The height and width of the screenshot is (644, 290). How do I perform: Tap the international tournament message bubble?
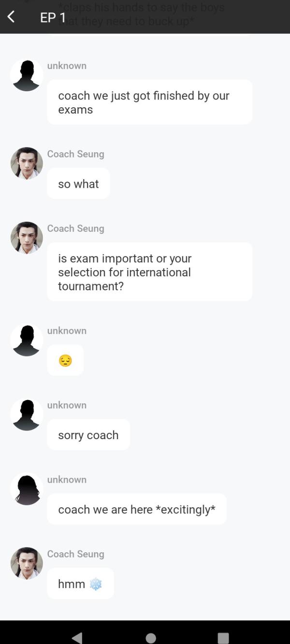coord(149,272)
